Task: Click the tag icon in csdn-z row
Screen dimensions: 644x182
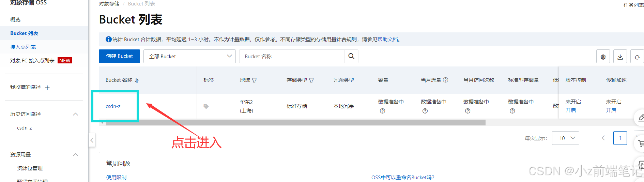Action: coord(206,106)
